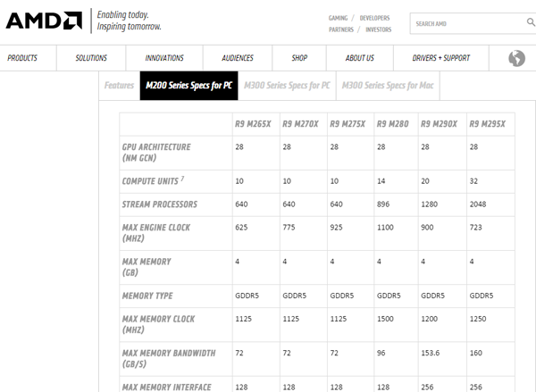Open M300 Series Specs for Mac tab
This screenshot has width=536, height=392.
click(386, 86)
